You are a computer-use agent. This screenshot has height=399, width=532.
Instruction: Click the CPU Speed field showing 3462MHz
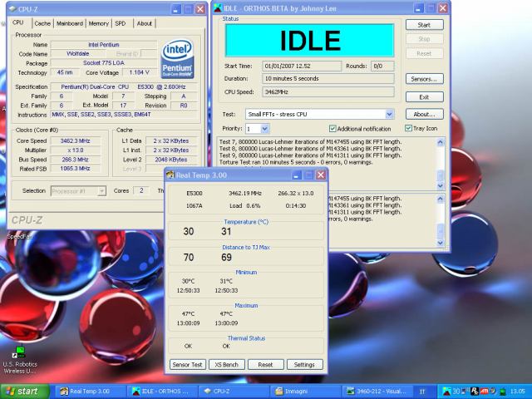(328, 92)
